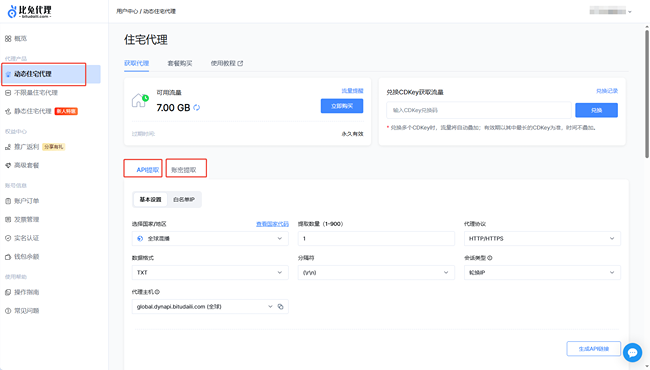Switch to the 账密提取 tab
The width and height of the screenshot is (650, 370).
click(x=184, y=170)
